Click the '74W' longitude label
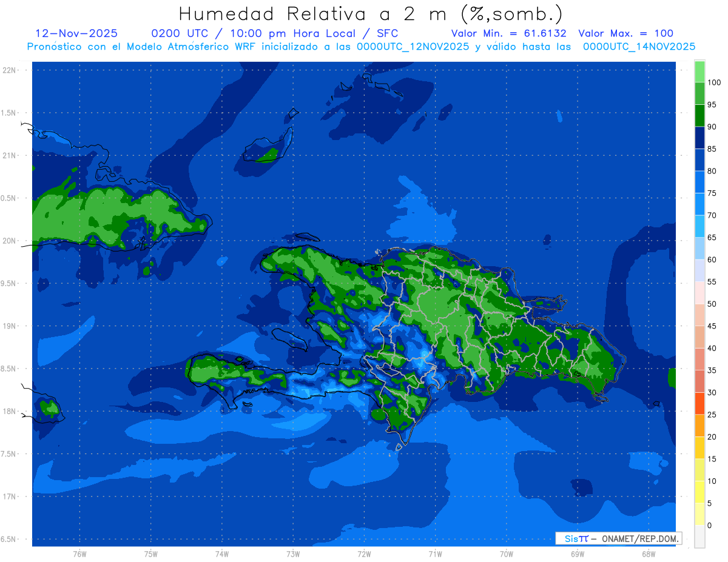The width and height of the screenshot is (728, 562). pos(222,554)
